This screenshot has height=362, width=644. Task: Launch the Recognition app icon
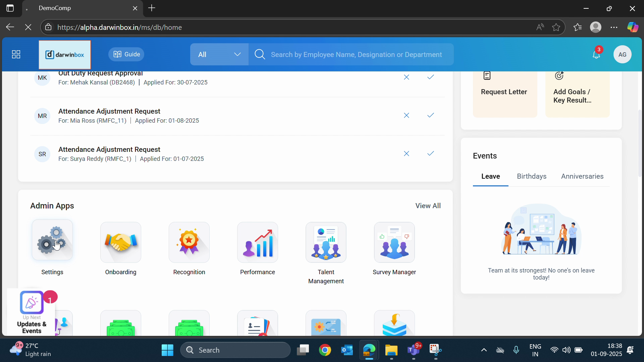click(x=189, y=242)
